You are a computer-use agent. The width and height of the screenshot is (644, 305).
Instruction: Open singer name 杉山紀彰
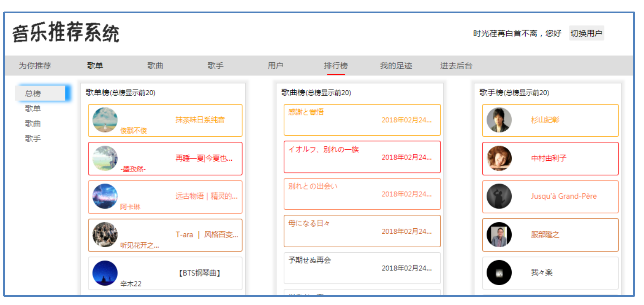(x=545, y=120)
